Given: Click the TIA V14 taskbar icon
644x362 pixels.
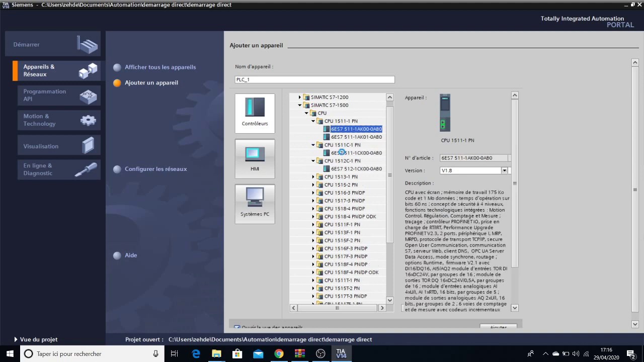Looking at the screenshot, I should 341,353.
